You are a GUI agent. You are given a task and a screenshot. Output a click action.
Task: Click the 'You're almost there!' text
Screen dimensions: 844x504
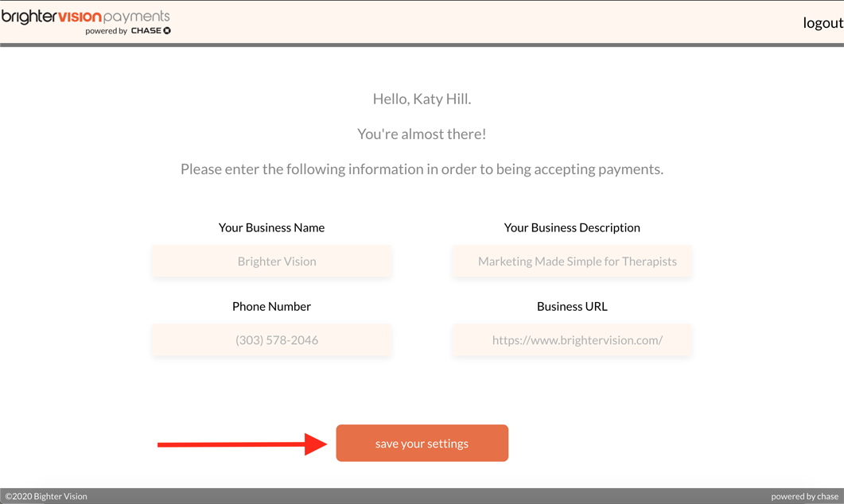422,134
